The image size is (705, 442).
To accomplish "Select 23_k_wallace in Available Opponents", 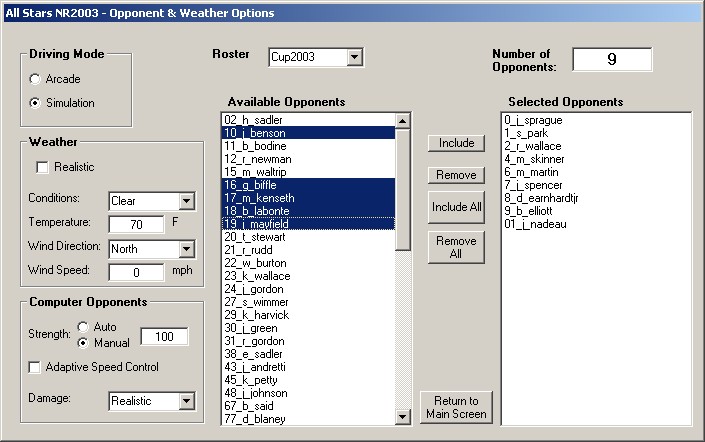I will click(308, 276).
